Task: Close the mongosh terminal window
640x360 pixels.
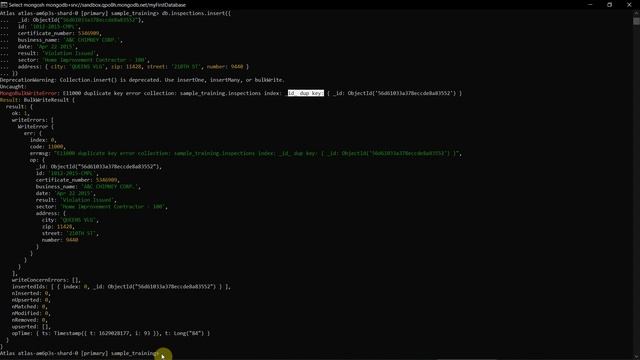Action: (629, 4)
